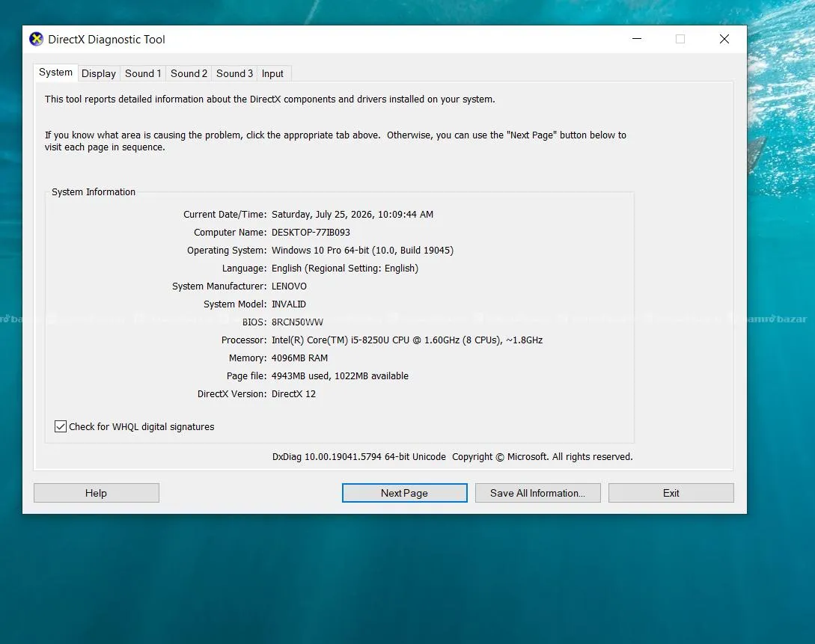Viewport: 815px width, 644px height.
Task: Click the disabled maximize window button
Action: click(x=680, y=39)
